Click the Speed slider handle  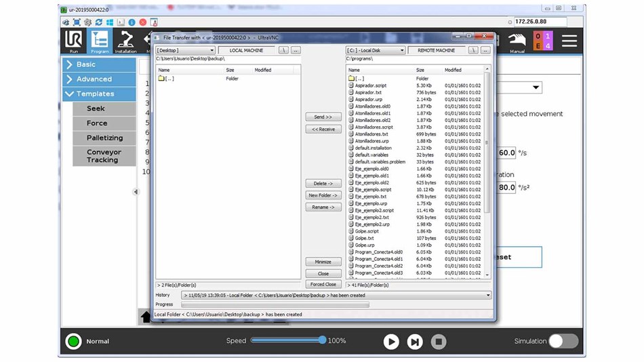[323, 340]
